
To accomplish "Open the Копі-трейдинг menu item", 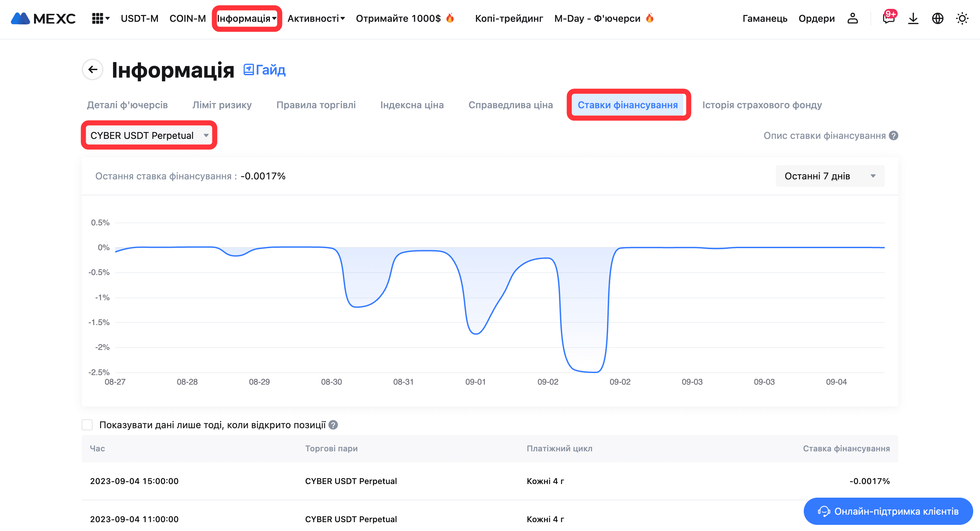I will (x=509, y=18).
